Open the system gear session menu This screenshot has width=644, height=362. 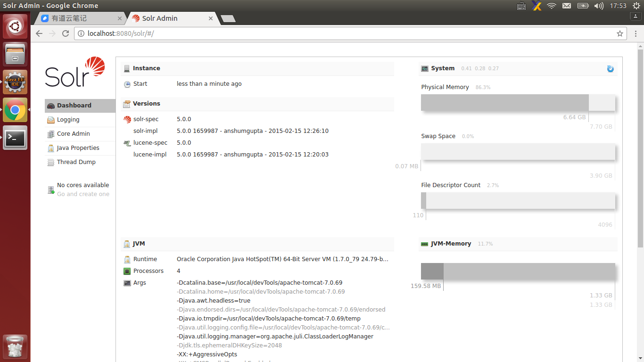[x=637, y=6]
